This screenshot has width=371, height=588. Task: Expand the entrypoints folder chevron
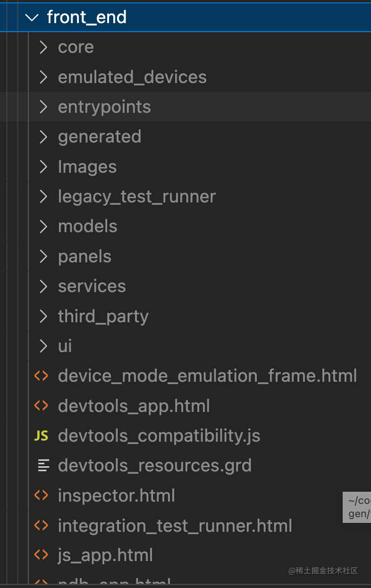click(x=43, y=107)
